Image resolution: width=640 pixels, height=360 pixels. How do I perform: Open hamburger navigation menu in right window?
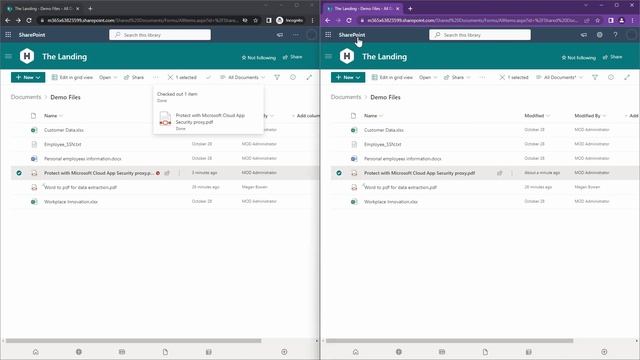point(328,56)
